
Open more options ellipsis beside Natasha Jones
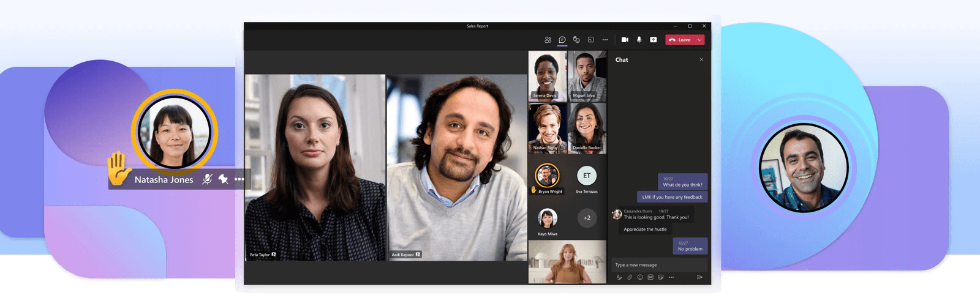tap(239, 179)
